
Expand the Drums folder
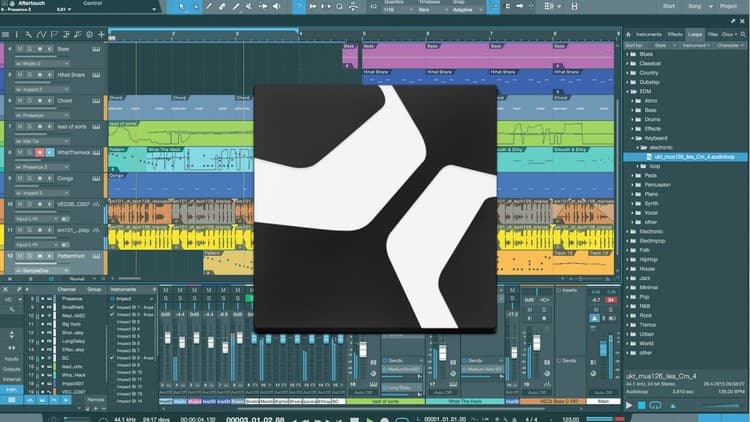(x=632, y=120)
